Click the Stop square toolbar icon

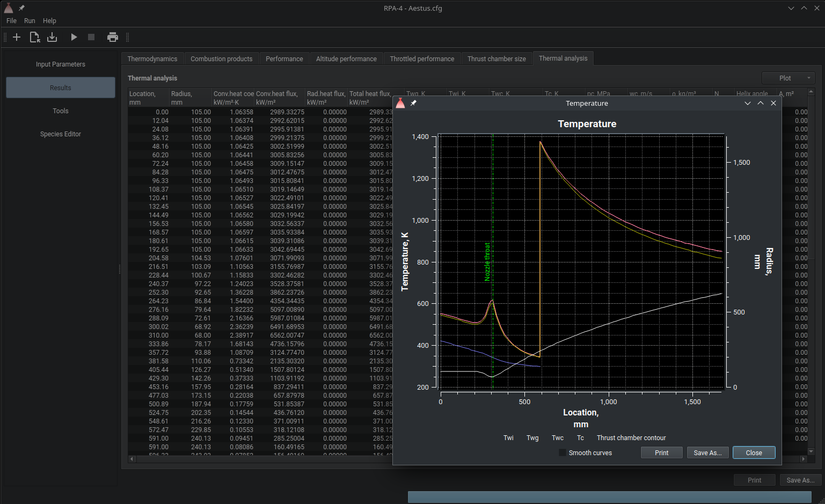pyautogui.click(x=91, y=37)
